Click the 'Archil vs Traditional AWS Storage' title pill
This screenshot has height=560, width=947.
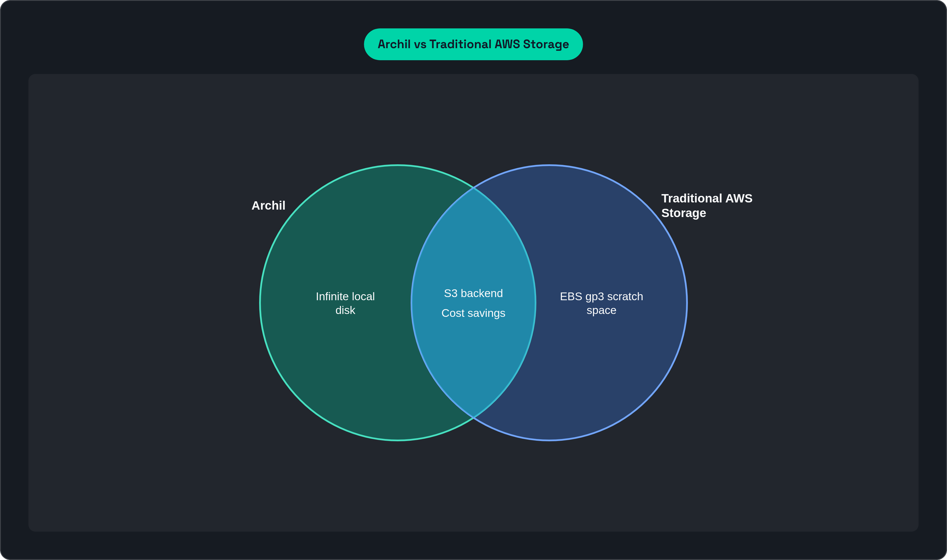473,44
